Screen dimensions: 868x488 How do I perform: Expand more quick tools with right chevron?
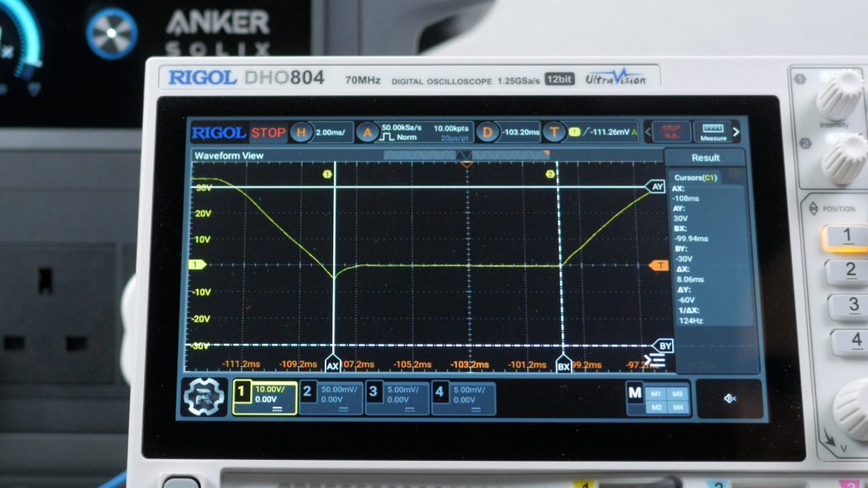point(736,132)
